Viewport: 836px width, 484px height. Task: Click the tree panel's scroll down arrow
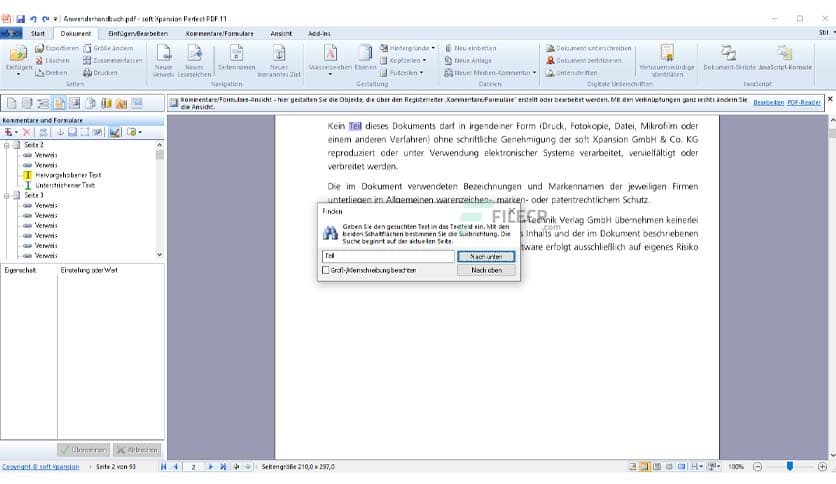coord(159,255)
